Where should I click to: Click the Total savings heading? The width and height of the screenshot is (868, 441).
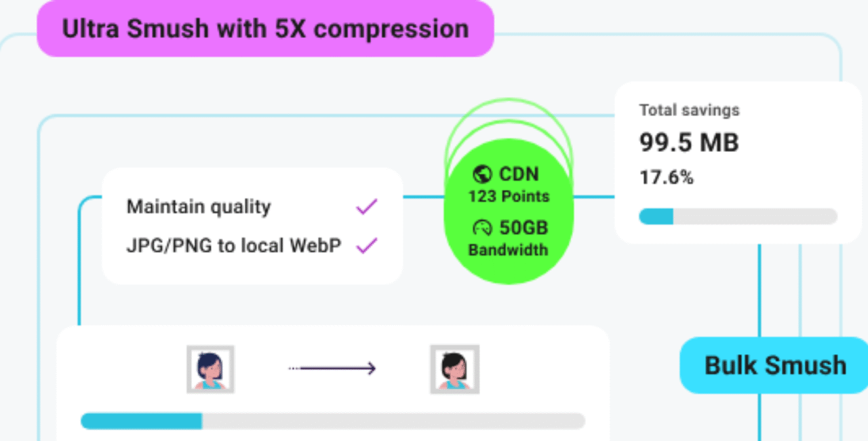point(689,110)
